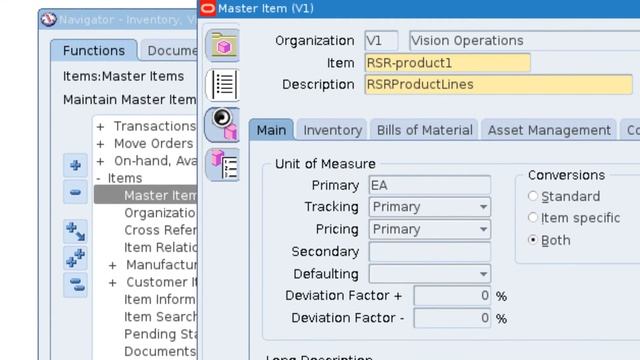
Task: Expand the Move Orders tree node
Action: tap(100, 144)
